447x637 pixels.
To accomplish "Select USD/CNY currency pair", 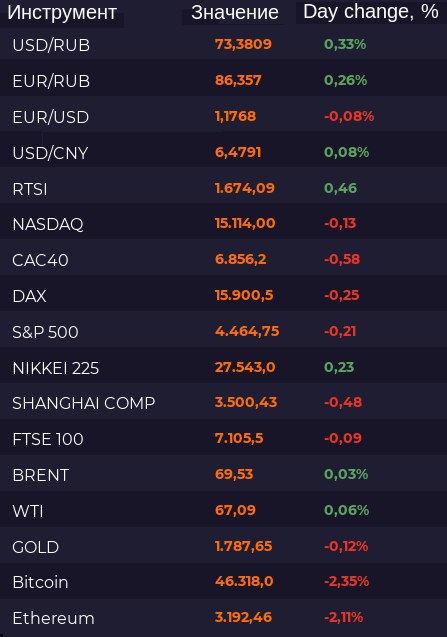I will click(x=50, y=153).
